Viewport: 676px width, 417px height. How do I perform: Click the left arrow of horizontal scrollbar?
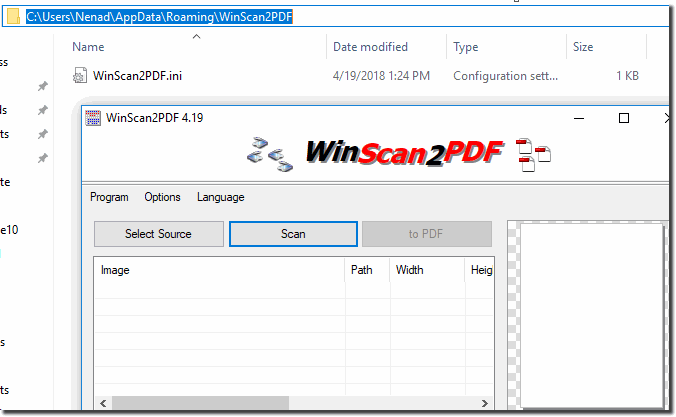tap(103, 403)
